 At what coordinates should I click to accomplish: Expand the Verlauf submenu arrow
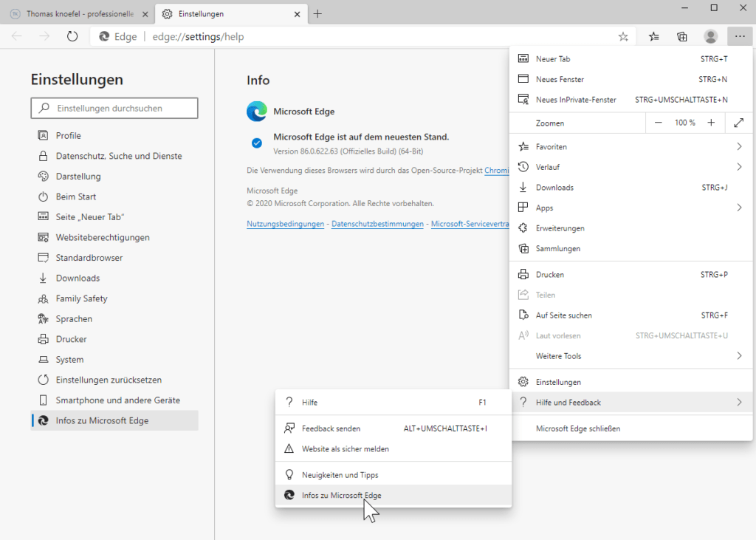[x=739, y=167]
